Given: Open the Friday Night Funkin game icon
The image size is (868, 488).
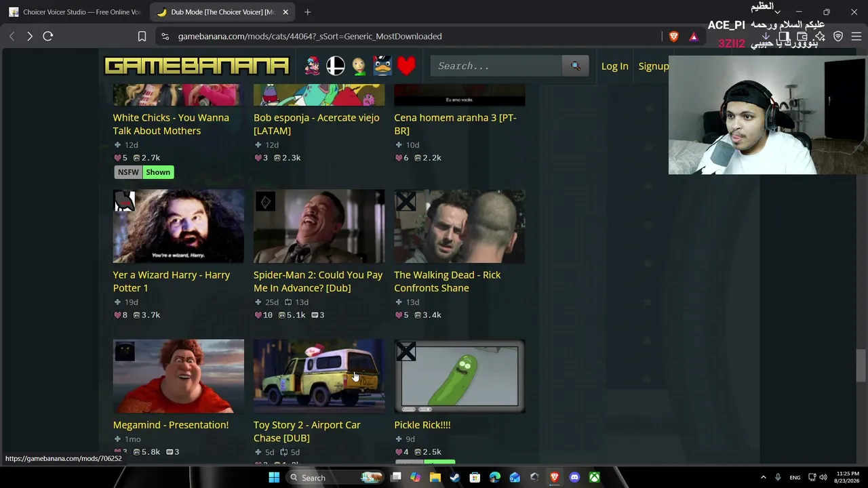Looking at the screenshot, I should point(312,66).
